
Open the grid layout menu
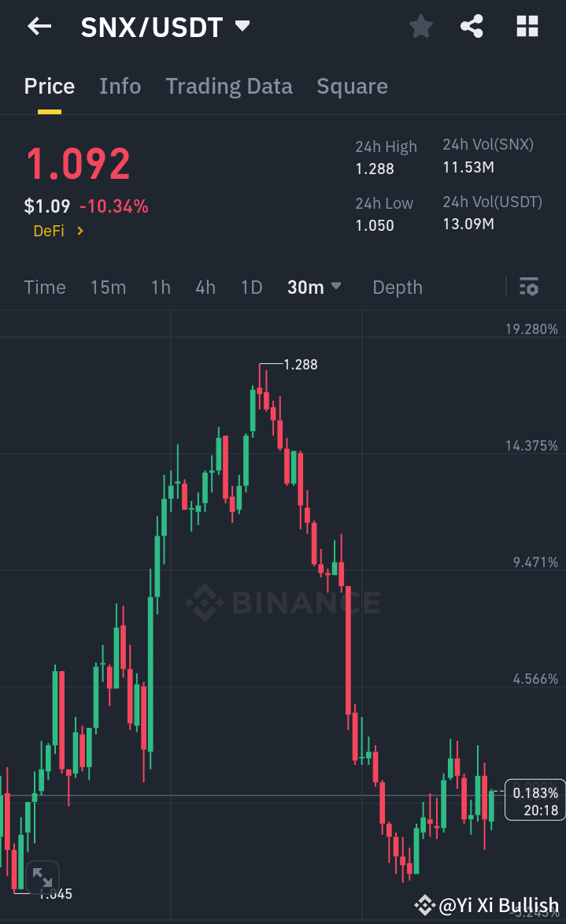[526, 26]
